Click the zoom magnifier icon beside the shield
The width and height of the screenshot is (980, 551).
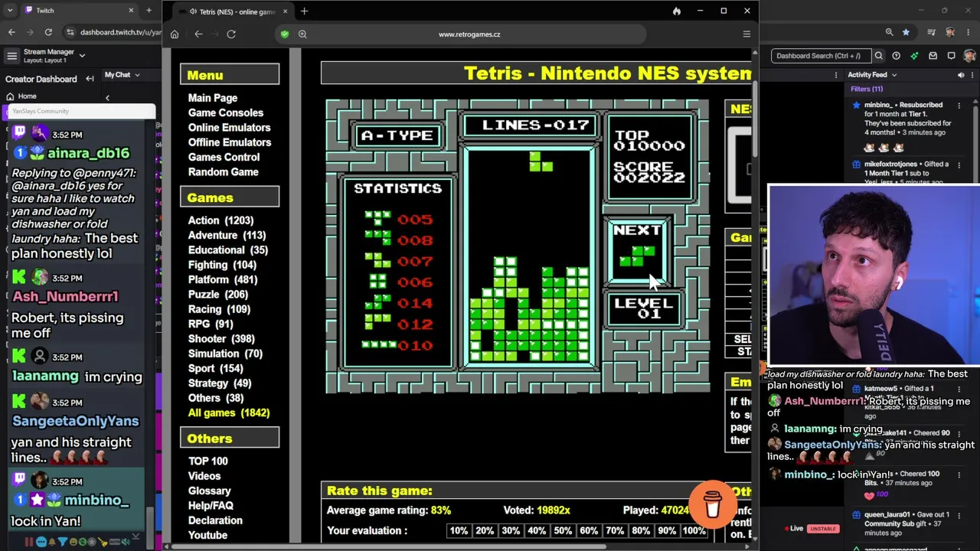click(x=302, y=34)
